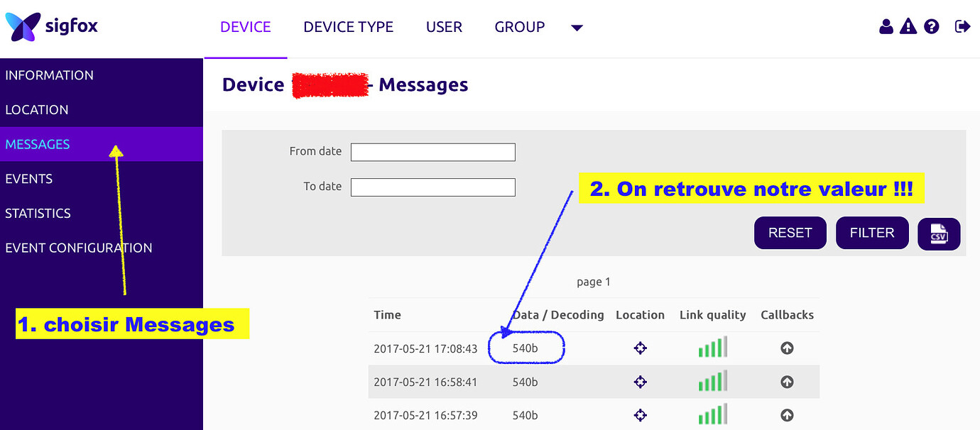Screen dimensions: 980x430
Task: Open the alerts warning triangle icon
Action: 908,27
